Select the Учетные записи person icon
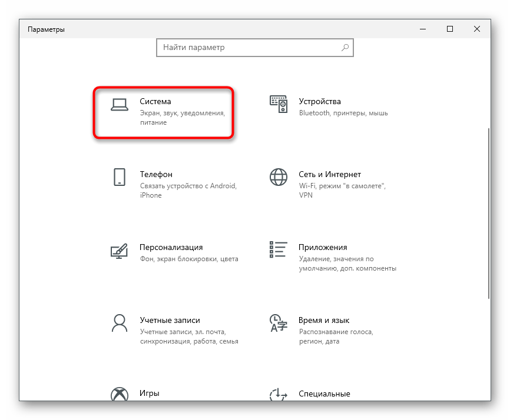The image size is (510, 420). (x=120, y=323)
